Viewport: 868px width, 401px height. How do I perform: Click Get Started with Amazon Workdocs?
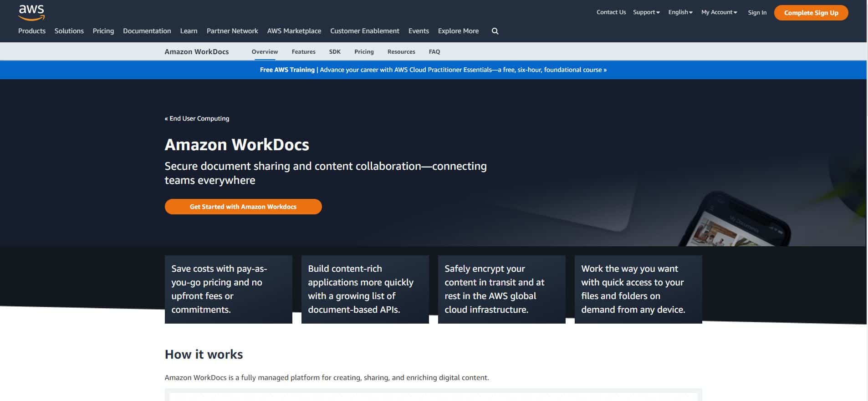click(x=243, y=207)
